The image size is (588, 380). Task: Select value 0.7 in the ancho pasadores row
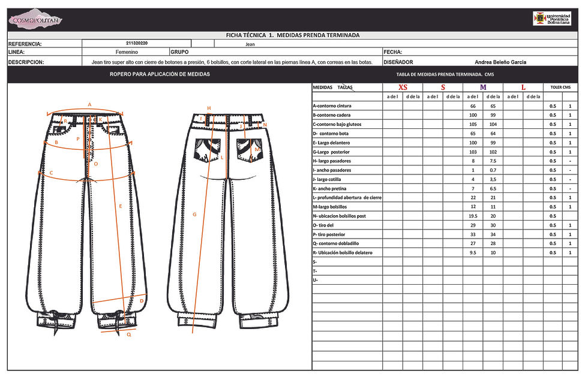(x=493, y=170)
